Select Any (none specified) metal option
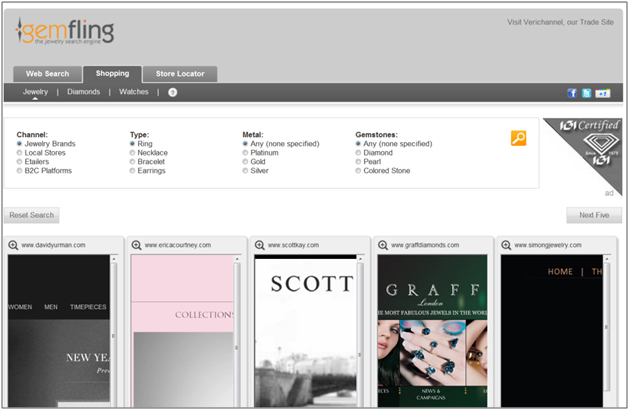 point(245,144)
